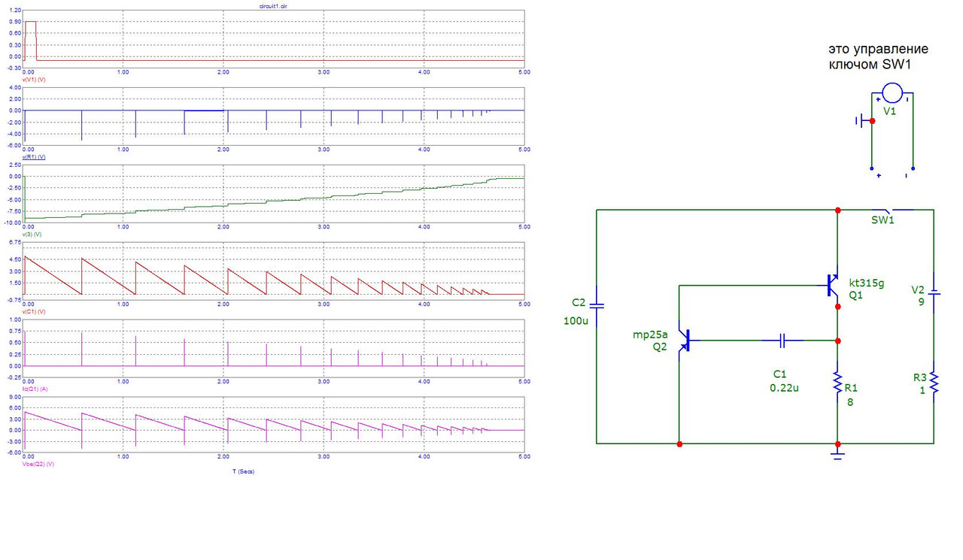Select the Q2 transistor symbol
Viewport: 963px width, 560px height.
685,341
